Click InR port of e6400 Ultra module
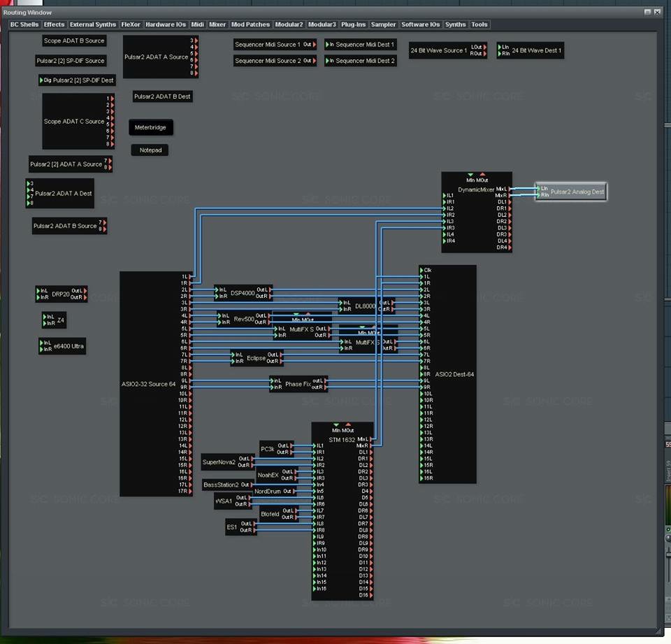The width and height of the screenshot is (671, 644). pyautogui.click(x=41, y=350)
